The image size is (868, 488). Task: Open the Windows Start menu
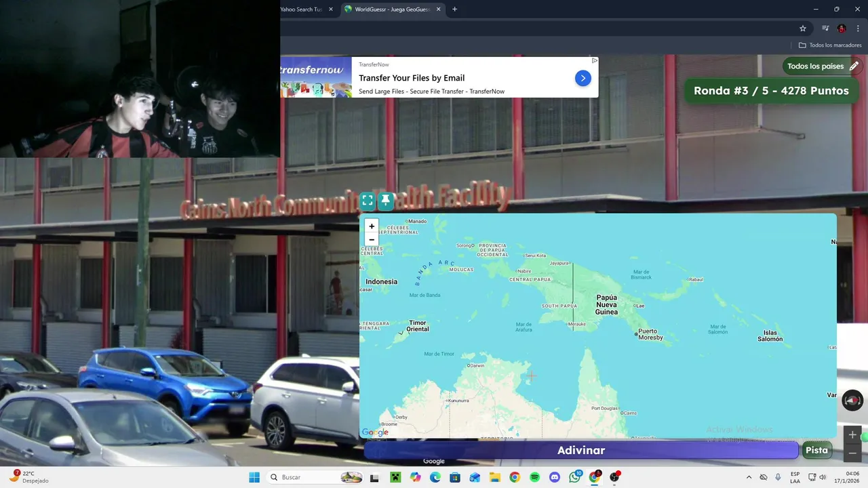[x=254, y=477]
